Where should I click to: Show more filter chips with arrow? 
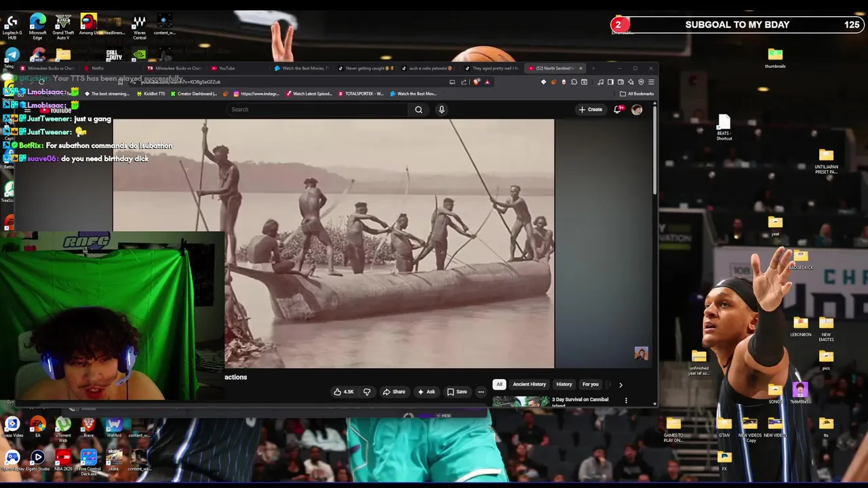tap(620, 384)
